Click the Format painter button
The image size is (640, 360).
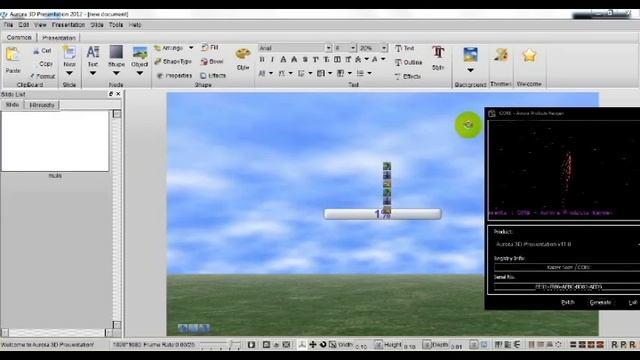point(42,76)
